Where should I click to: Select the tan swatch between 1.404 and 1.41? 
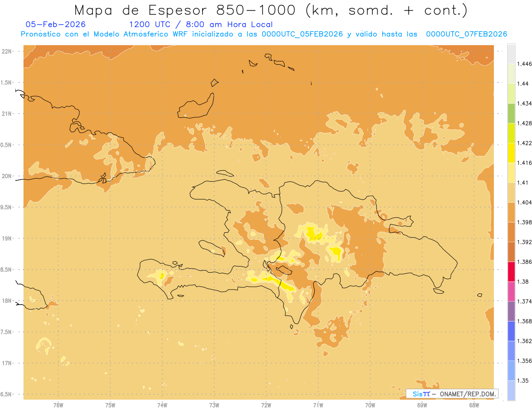(511, 192)
